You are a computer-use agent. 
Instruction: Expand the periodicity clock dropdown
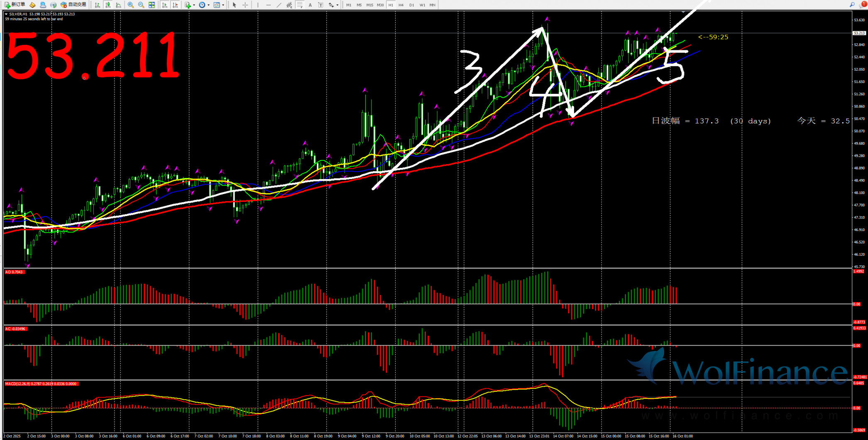click(208, 5)
